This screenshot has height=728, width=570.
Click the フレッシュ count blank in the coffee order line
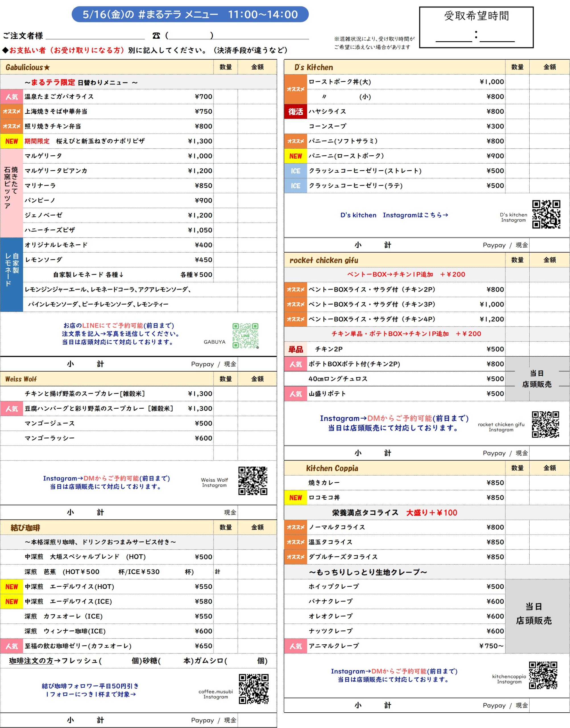coord(116,661)
